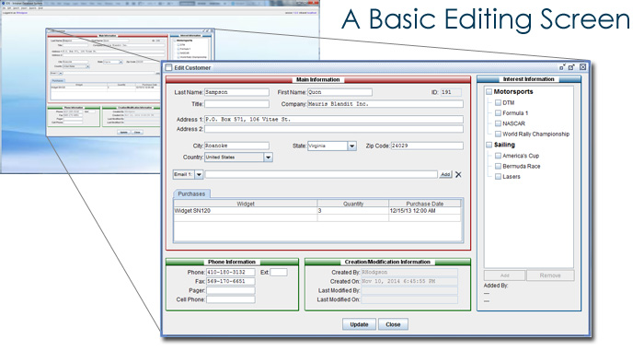Click the Update button in Edit Customer
Viewport: 644px width, 351px height.
tap(359, 324)
